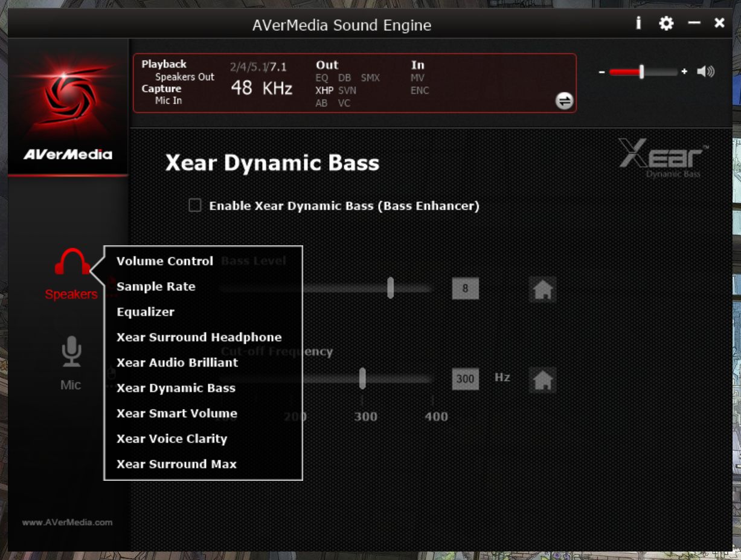The height and width of the screenshot is (560, 741).
Task: Click the Cut-off Frequency value box 300
Action: click(465, 379)
